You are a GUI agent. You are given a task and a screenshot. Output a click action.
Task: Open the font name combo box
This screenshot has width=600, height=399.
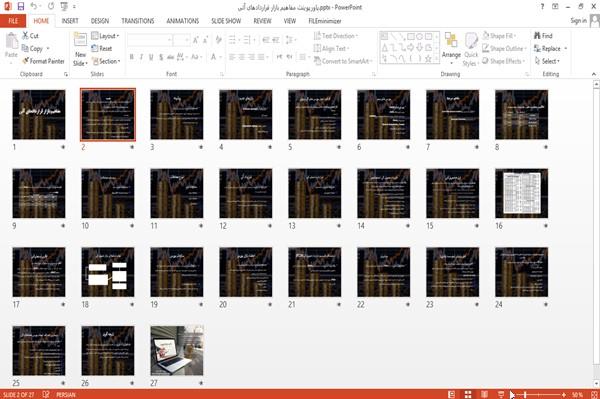click(149, 40)
